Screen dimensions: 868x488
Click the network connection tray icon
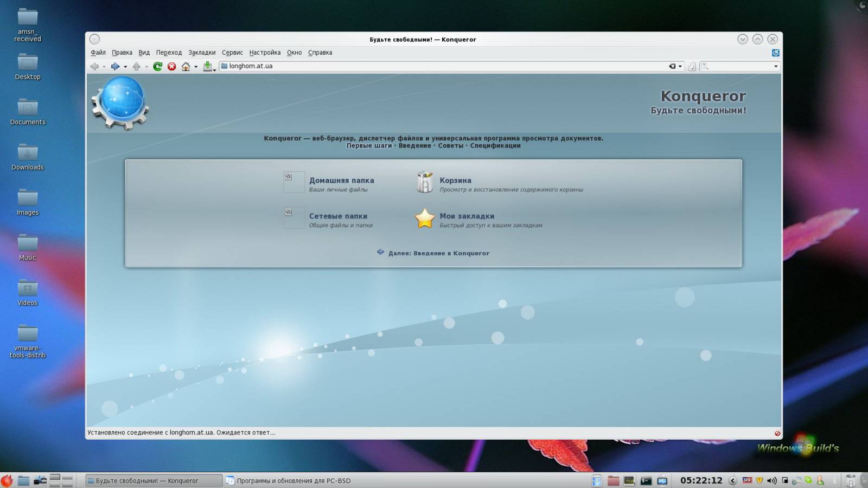796,480
